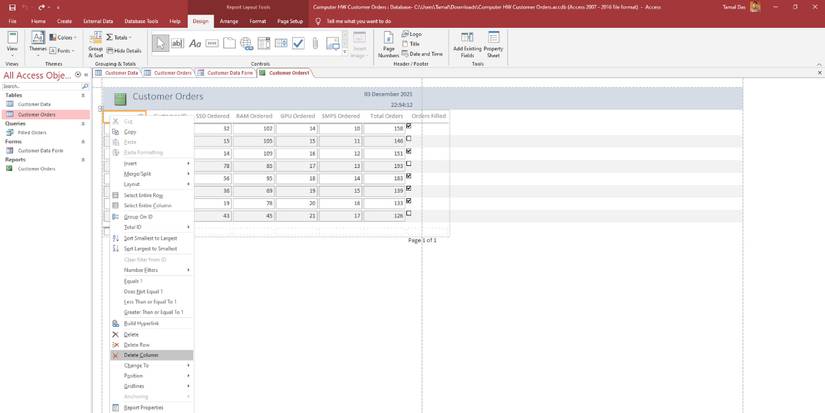Select Sort Smallest to Largest

[x=150, y=238]
